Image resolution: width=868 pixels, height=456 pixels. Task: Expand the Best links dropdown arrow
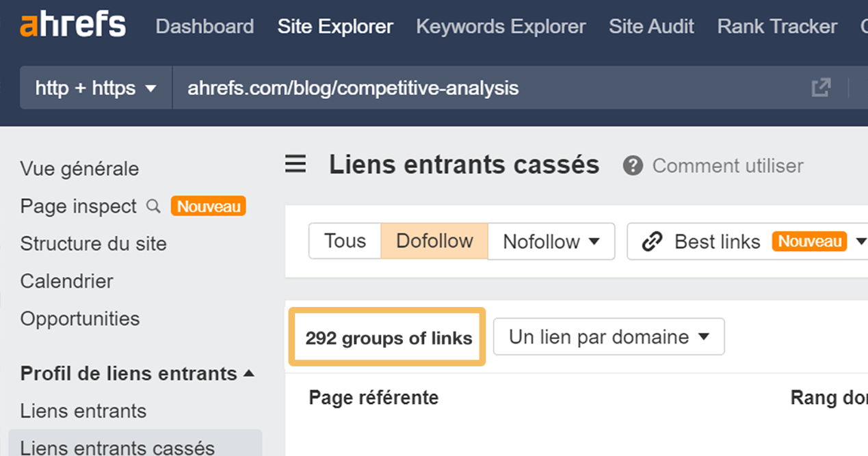(x=860, y=241)
